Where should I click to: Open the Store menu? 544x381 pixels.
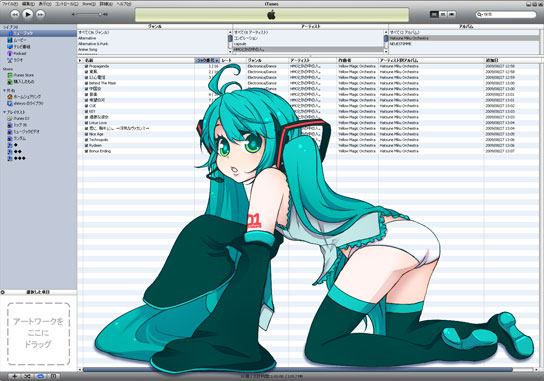pyautogui.click(x=89, y=4)
